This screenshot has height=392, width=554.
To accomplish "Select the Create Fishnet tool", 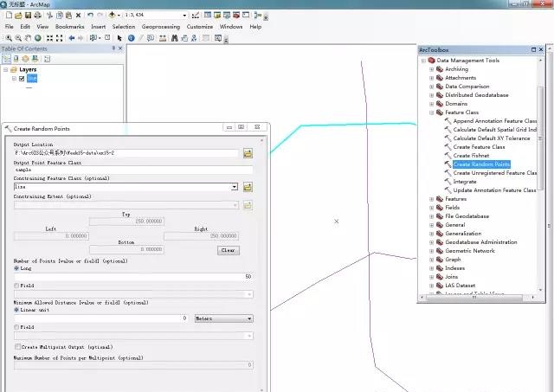I will tap(471, 156).
